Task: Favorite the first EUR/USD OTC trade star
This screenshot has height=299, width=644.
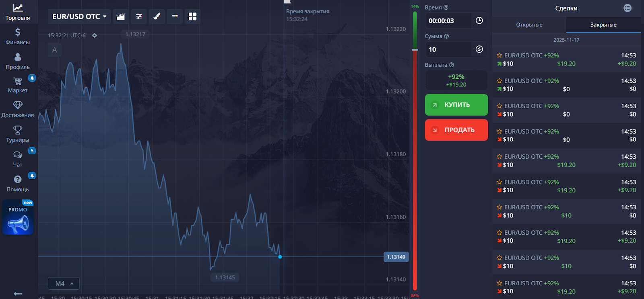Action: tap(499, 55)
